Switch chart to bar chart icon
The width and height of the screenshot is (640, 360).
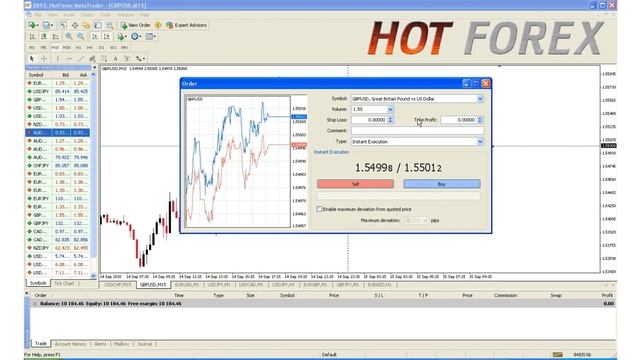coord(32,36)
